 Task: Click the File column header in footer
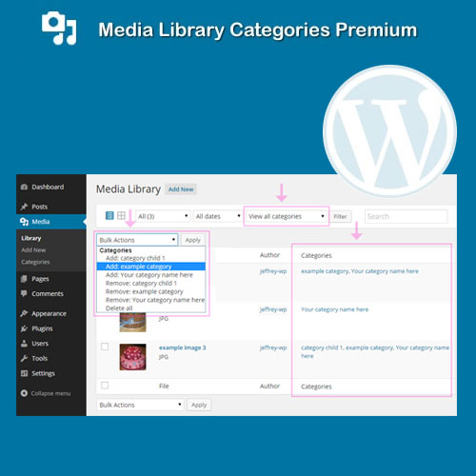pos(164,386)
